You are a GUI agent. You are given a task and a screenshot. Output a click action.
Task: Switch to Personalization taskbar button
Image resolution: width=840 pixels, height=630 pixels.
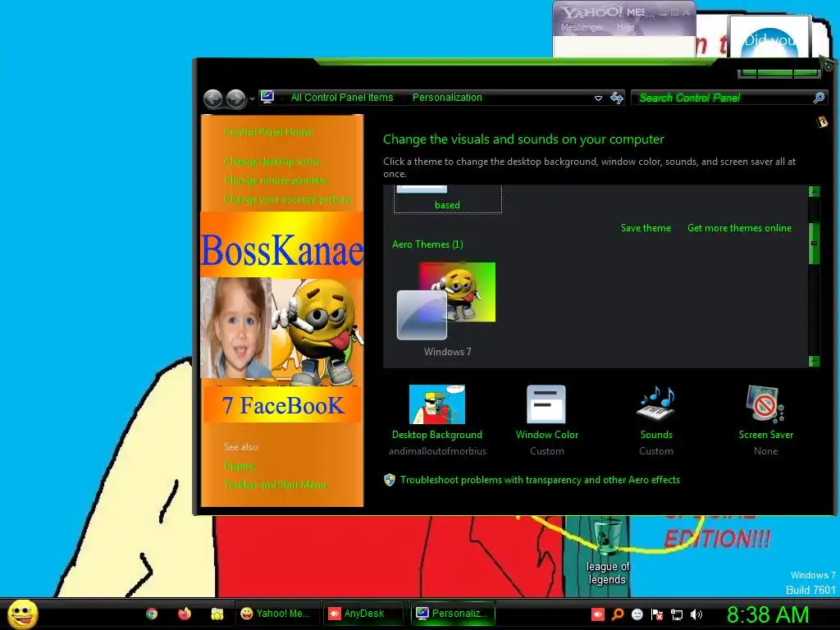point(453,614)
